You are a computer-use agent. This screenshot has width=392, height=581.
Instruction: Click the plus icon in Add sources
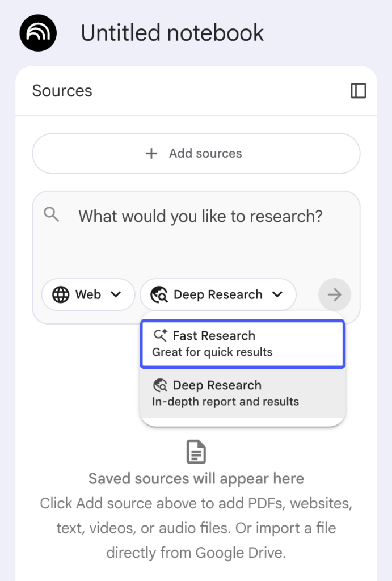click(151, 154)
